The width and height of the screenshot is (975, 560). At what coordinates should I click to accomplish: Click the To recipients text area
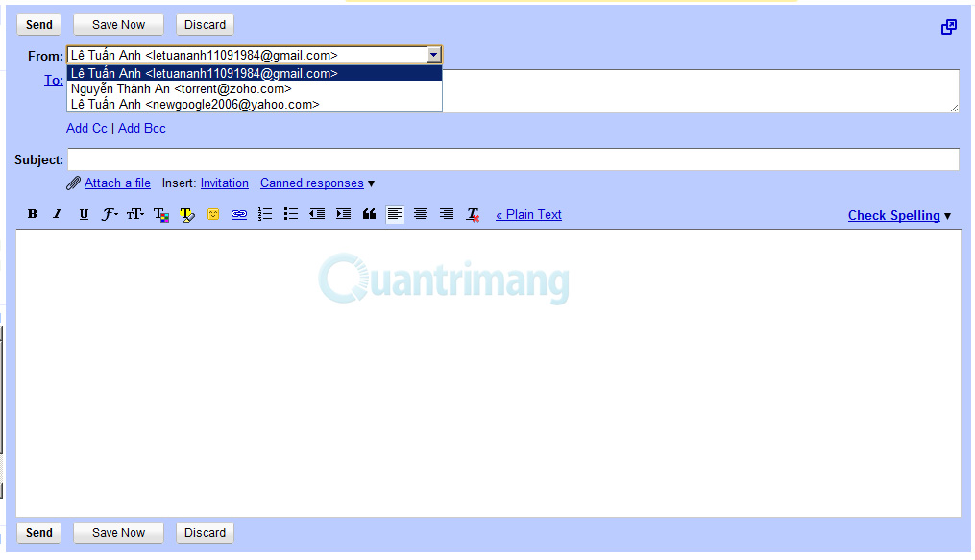click(x=700, y=90)
